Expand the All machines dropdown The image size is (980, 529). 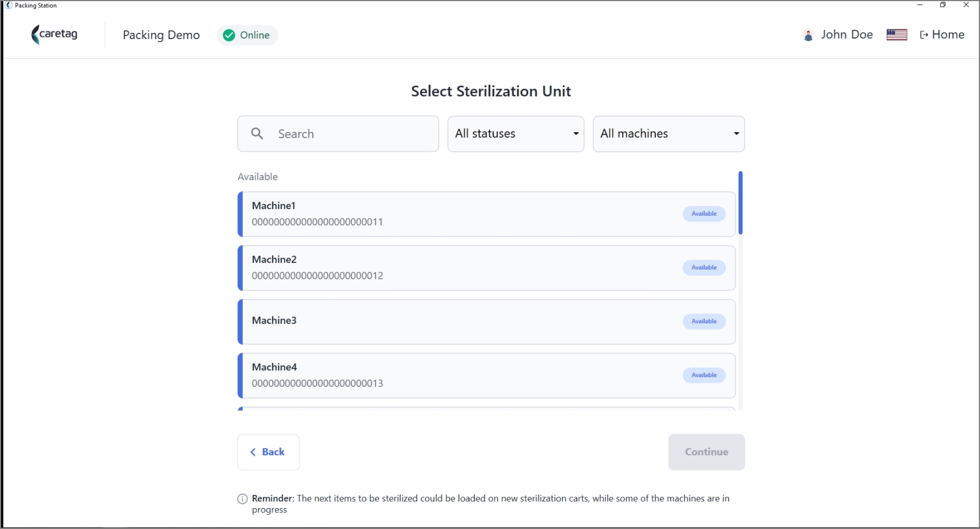[669, 134]
